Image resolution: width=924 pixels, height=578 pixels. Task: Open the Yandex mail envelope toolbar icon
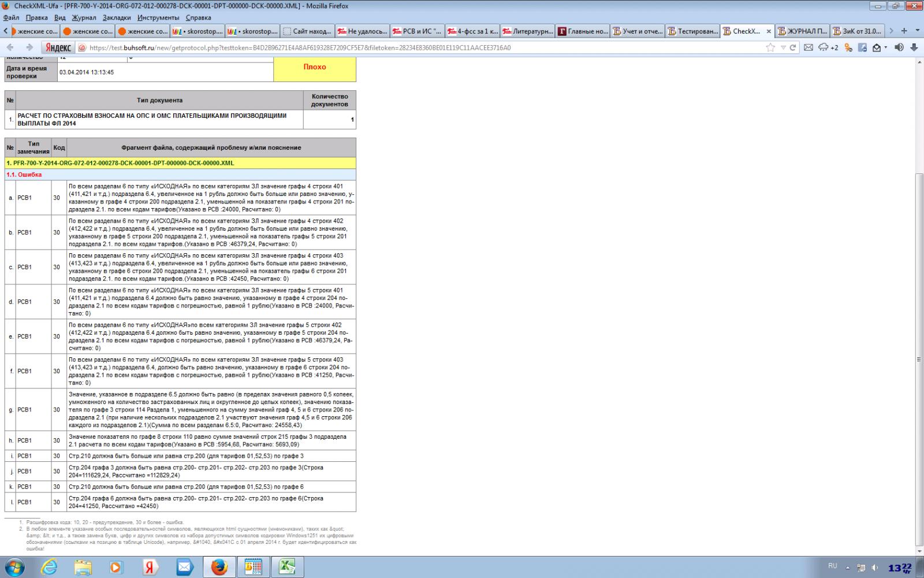808,47
